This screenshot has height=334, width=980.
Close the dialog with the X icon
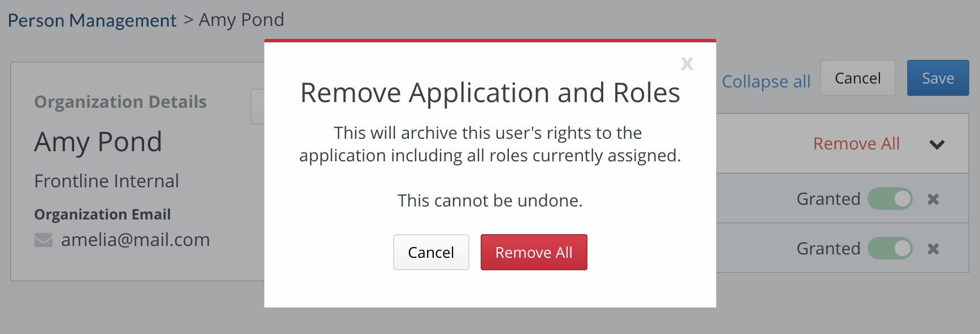687,64
